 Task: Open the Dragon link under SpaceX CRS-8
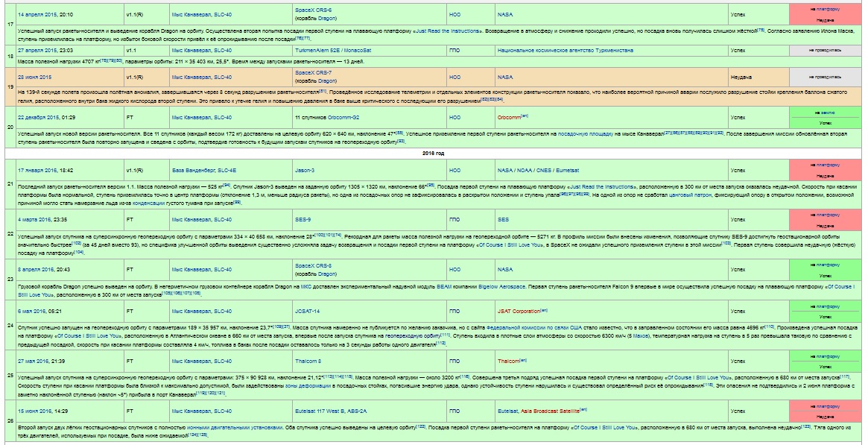pos(327,274)
